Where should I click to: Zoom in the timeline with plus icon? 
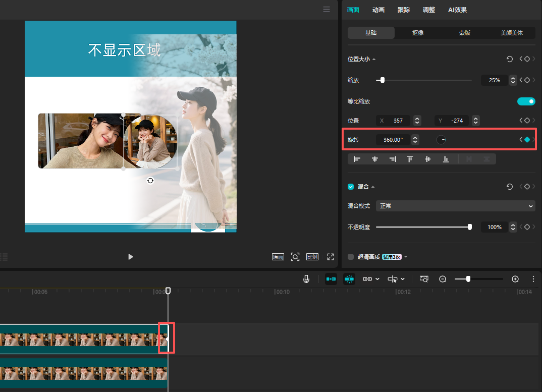[515, 279]
